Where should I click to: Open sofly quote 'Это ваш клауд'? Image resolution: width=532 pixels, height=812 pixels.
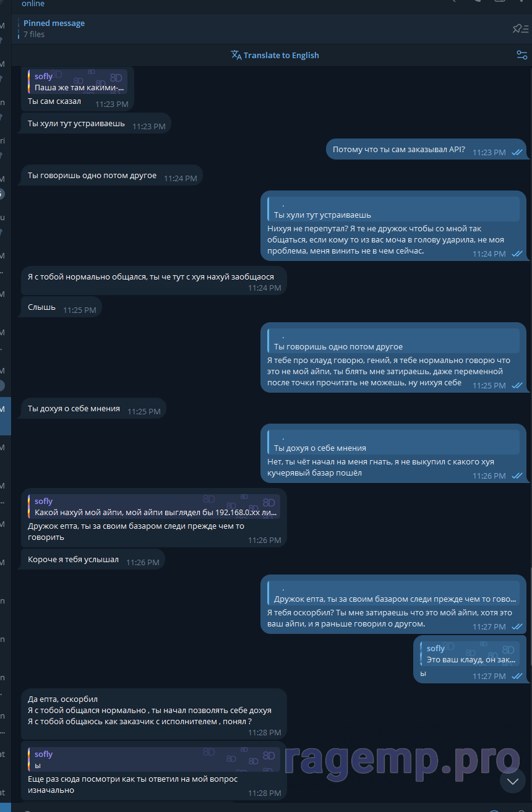point(470,654)
